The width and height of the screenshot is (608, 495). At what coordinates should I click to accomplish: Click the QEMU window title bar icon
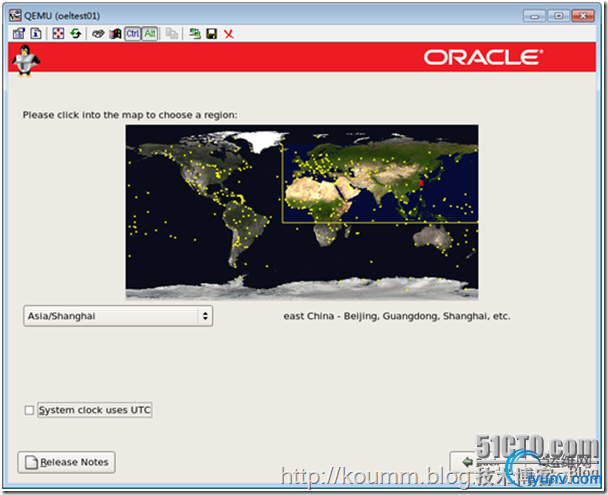coord(16,16)
